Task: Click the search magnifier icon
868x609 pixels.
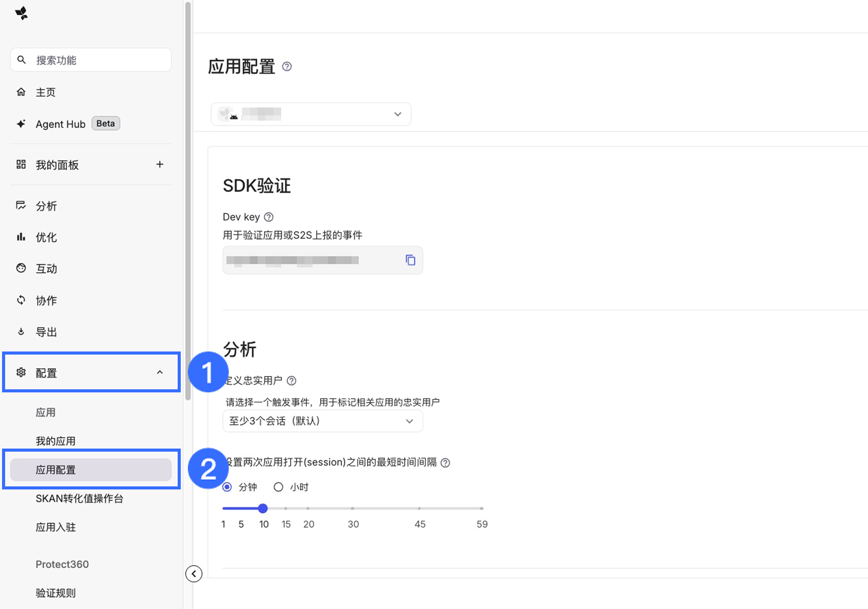Action: point(21,60)
